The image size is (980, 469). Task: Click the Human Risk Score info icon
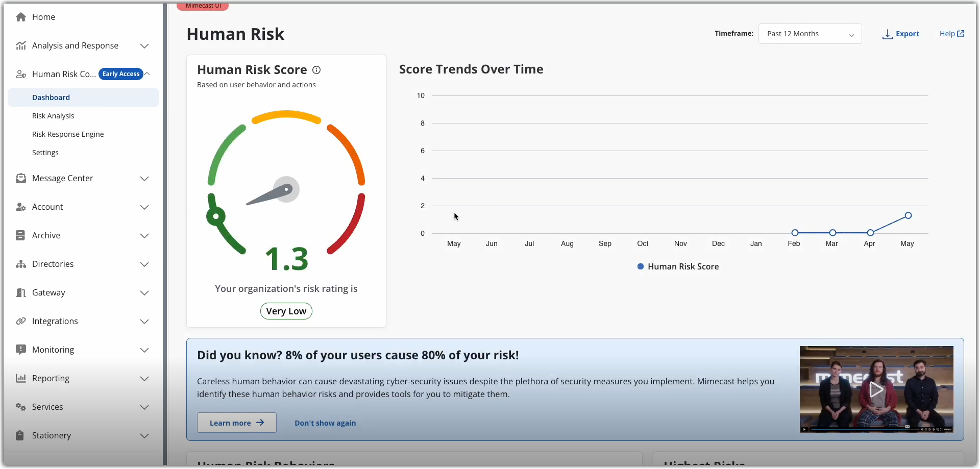[316, 70]
